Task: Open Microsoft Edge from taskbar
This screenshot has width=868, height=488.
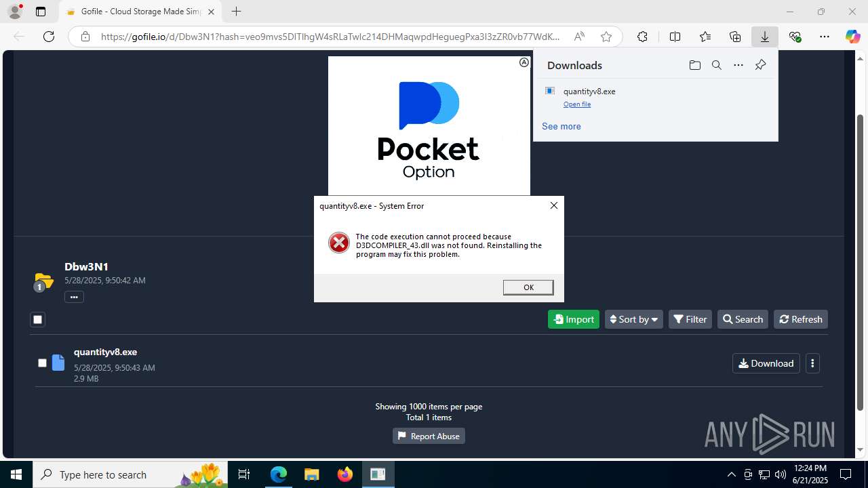Action: click(x=279, y=474)
